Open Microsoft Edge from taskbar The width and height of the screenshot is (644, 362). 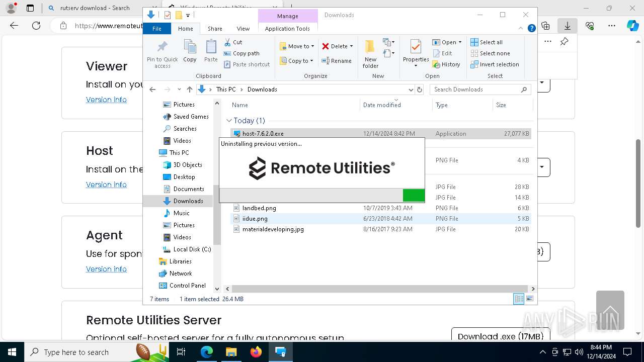(x=207, y=352)
